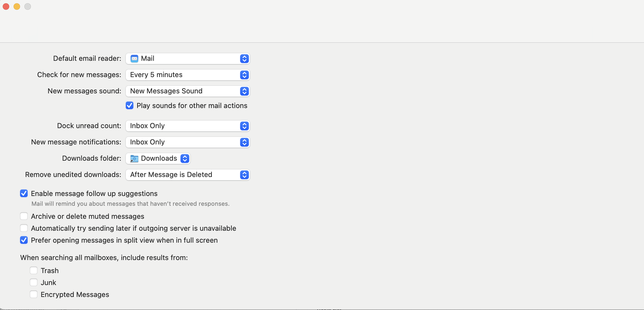Click the Downloads folder stepper arrow

pyautogui.click(x=185, y=158)
